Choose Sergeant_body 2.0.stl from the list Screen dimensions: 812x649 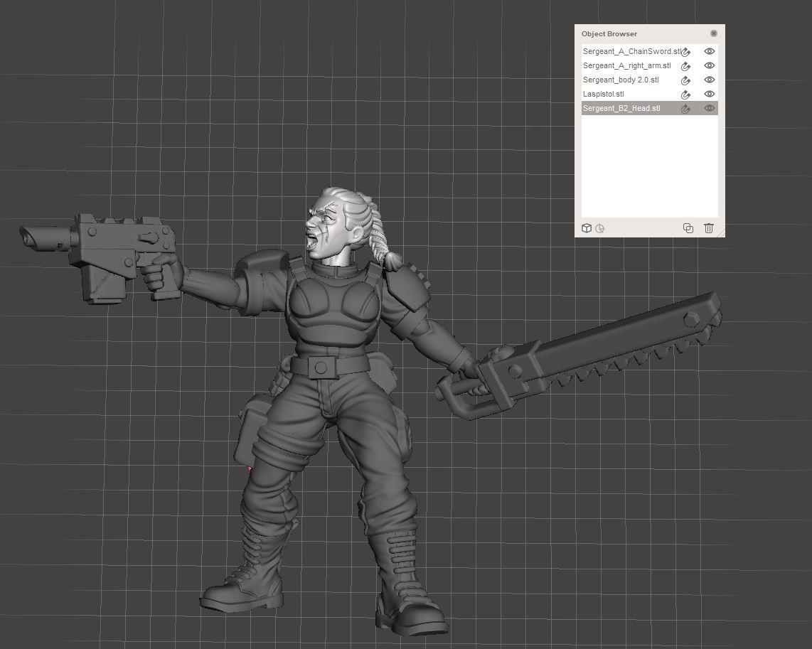620,80
